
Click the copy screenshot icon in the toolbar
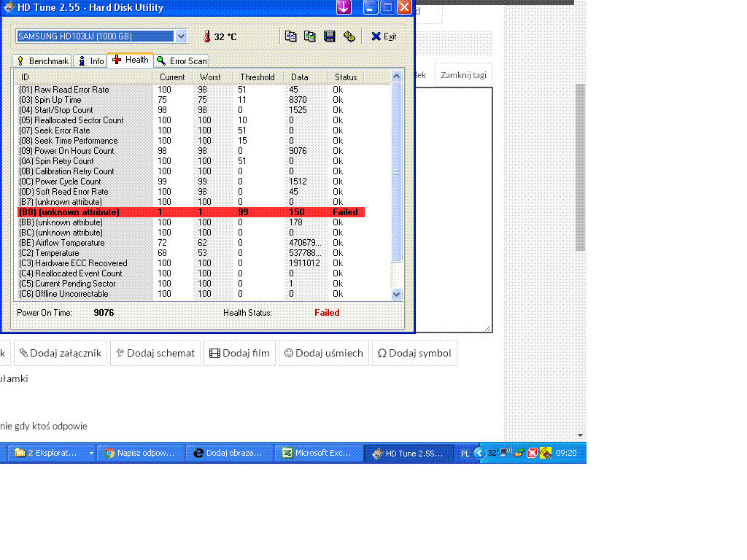(x=309, y=36)
